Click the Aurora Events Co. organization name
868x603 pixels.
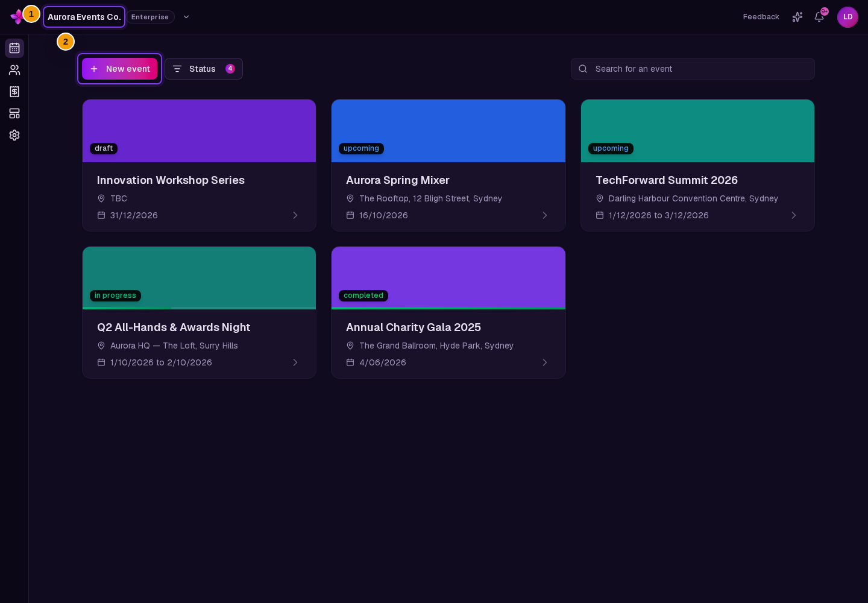tap(84, 17)
